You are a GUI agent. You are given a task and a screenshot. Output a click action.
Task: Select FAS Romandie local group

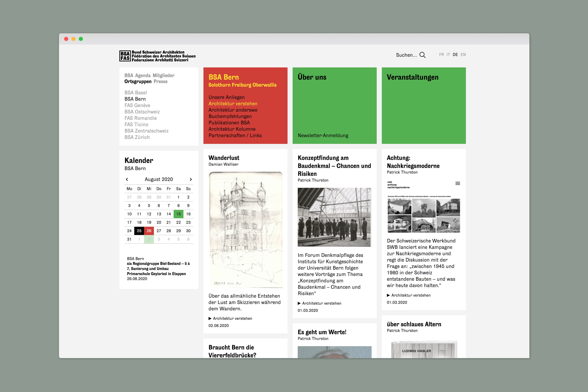[x=141, y=118]
